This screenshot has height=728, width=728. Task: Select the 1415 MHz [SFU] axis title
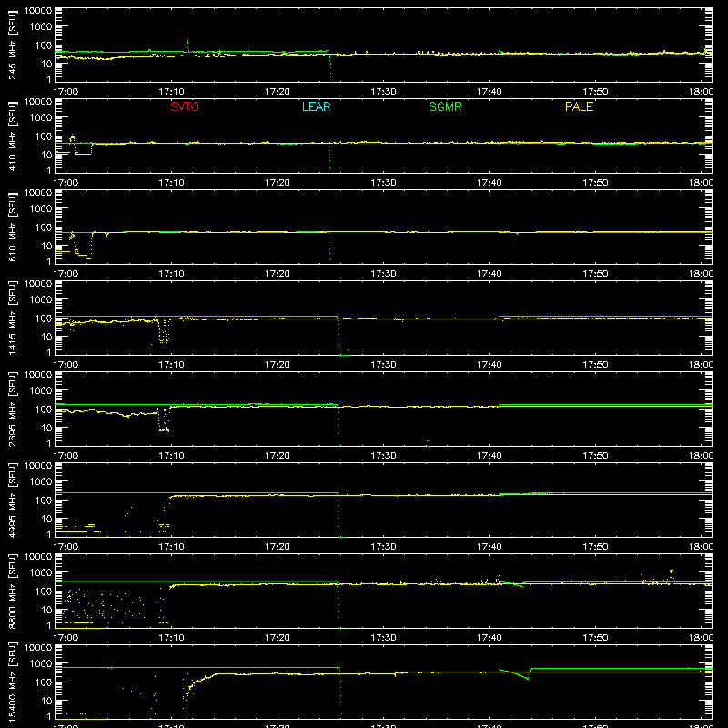click(x=12, y=318)
